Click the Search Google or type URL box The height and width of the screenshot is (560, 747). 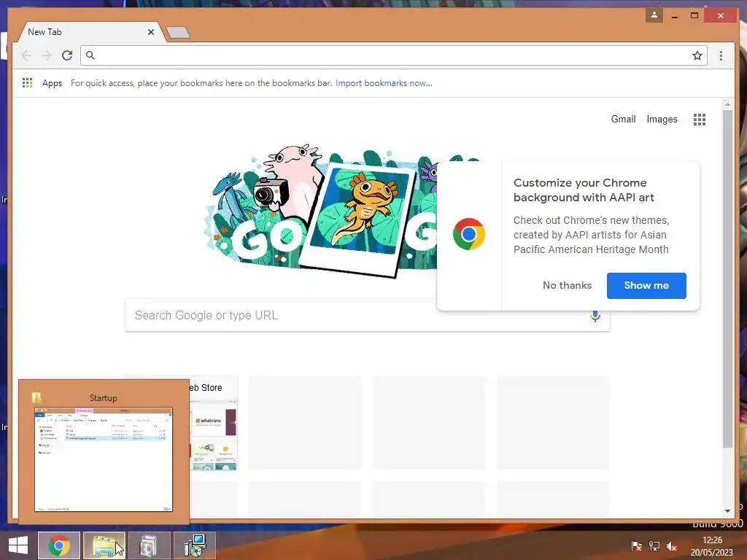pos(368,315)
